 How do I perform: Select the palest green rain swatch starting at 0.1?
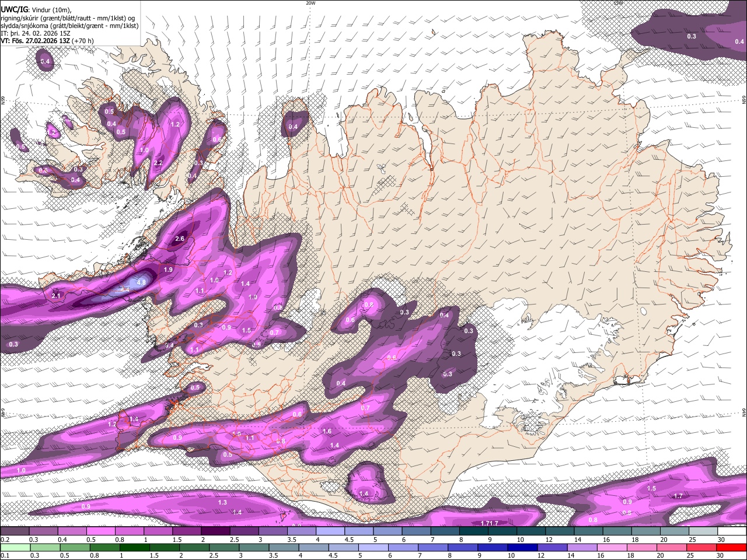[x=15, y=547]
